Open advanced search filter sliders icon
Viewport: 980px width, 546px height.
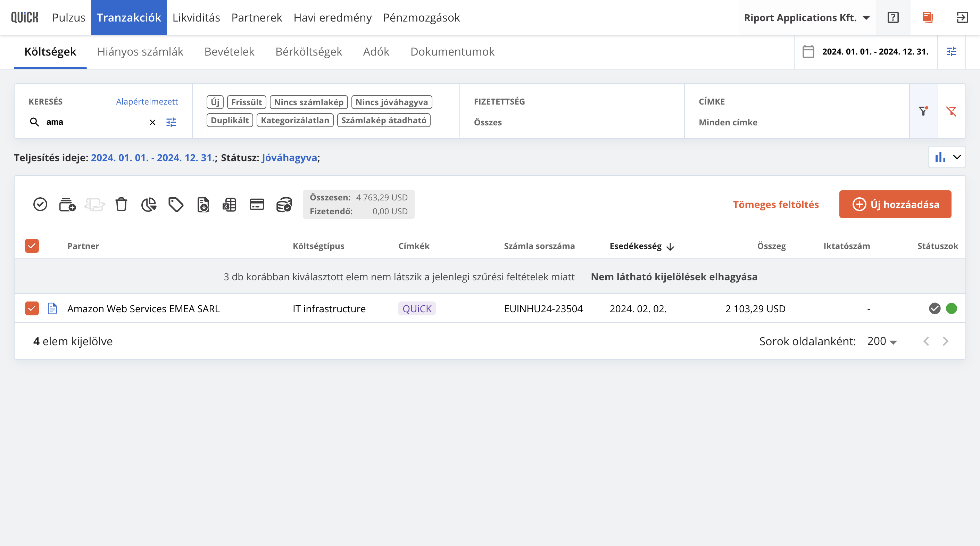coord(171,122)
